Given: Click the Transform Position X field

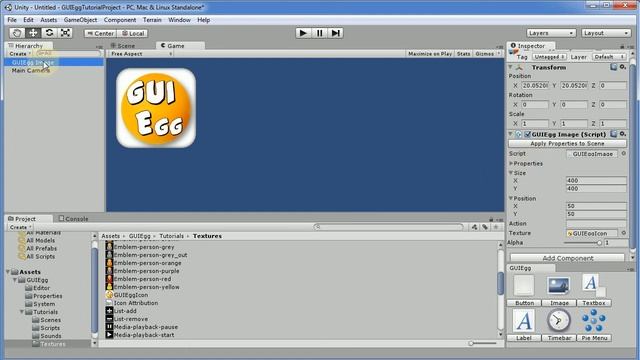Looking at the screenshot, I should tap(535, 85).
